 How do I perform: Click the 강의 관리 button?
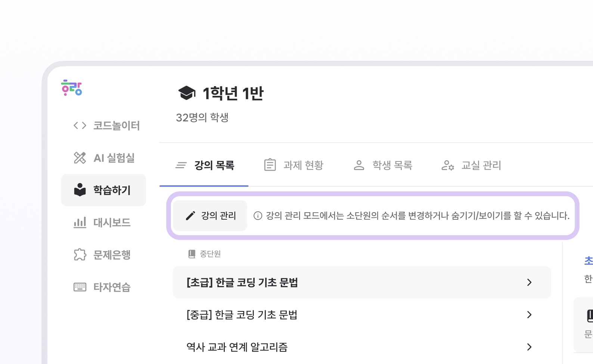210,216
